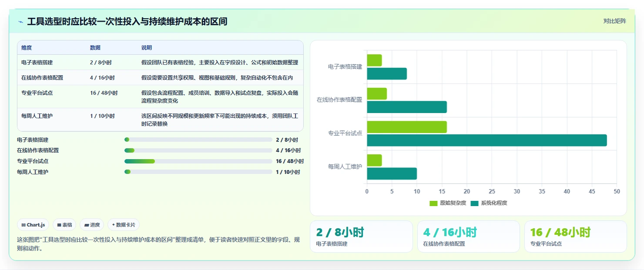Click the 2 / 8小时 value in the table
644x270 pixels.
coord(101,62)
